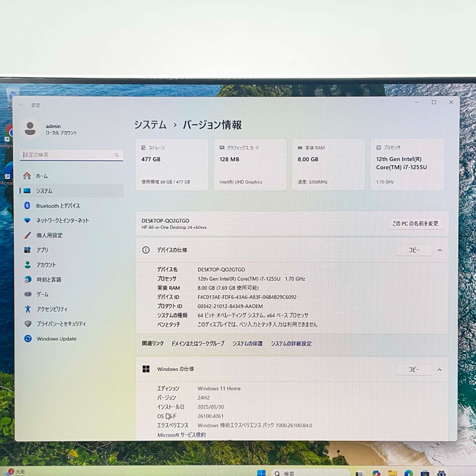Copy the デバイスの仕様 details
The height and width of the screenshot is (476, 476).
click(414, 250)
